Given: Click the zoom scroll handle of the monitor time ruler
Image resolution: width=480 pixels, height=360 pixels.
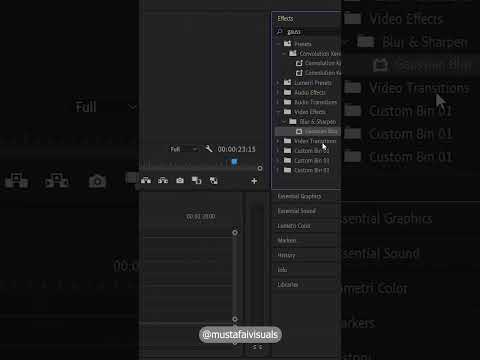Looking at the screenshot, I should tap(260, 168).
